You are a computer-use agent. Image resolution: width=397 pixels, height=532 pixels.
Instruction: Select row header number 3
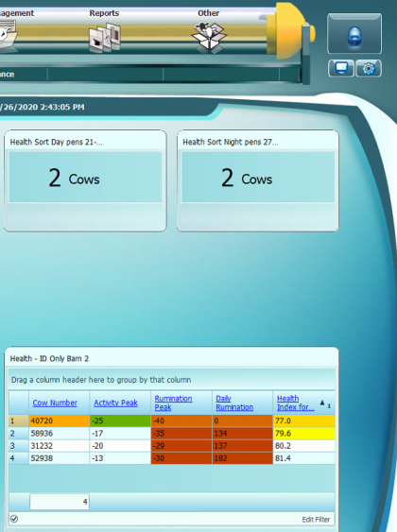coord(19,446)
